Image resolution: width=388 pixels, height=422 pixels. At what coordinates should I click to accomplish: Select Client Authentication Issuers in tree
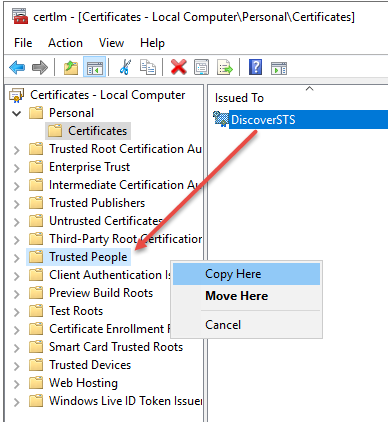[x=110, y=275]
